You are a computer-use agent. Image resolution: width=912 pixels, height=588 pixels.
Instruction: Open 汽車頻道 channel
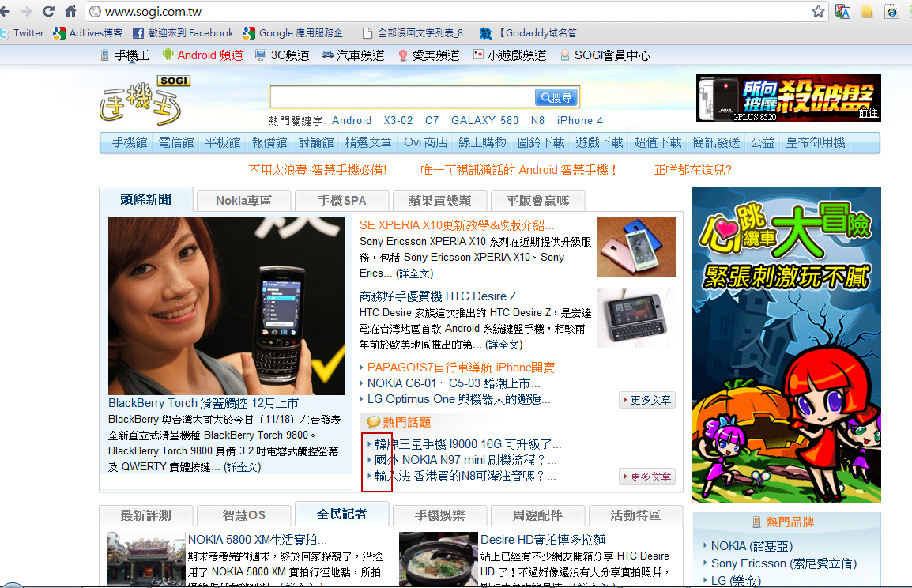[x=353, y=55]
